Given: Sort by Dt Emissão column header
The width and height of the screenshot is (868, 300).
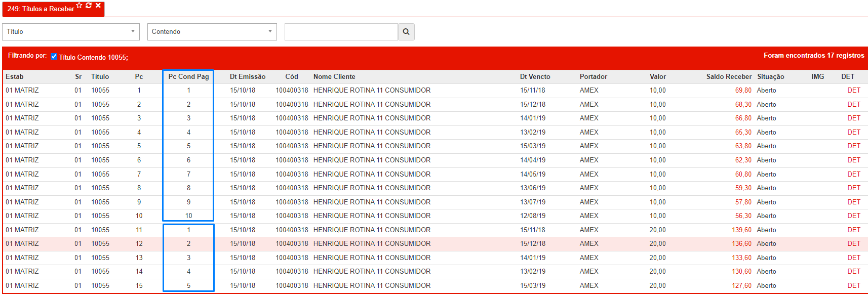Looking at the screenshot, I should tap(248, 76).
